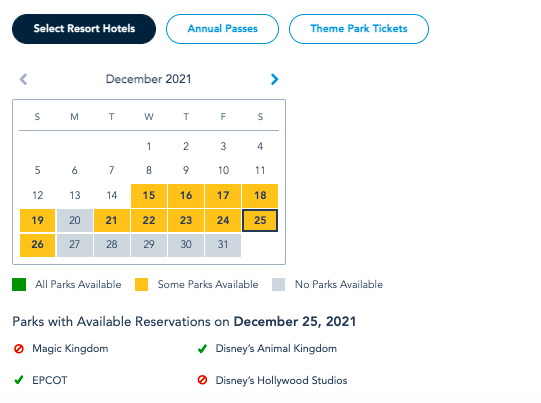Click Disney's Hollywood Studios unavailable icon
Screen dimensions: 541x403
(202, 380)
